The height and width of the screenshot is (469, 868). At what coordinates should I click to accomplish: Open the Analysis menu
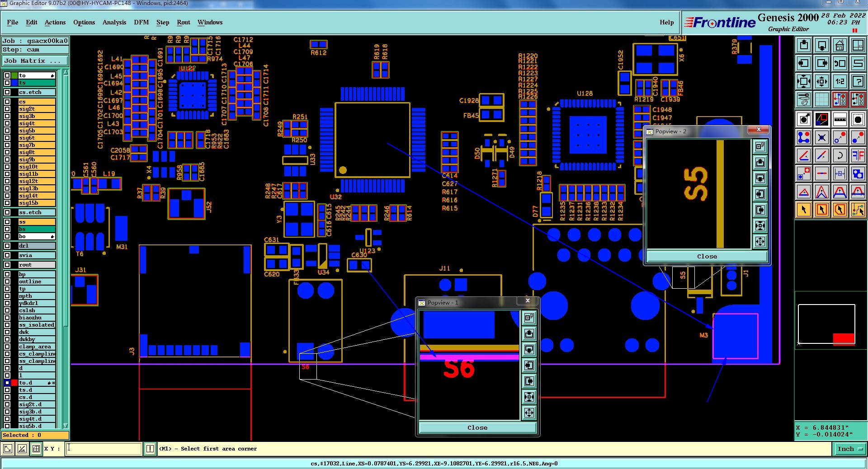pos(114,22)
